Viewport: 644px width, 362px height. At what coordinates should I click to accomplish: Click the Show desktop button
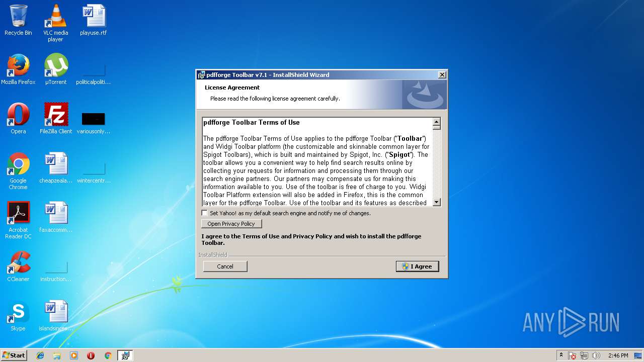pos(639,355)
